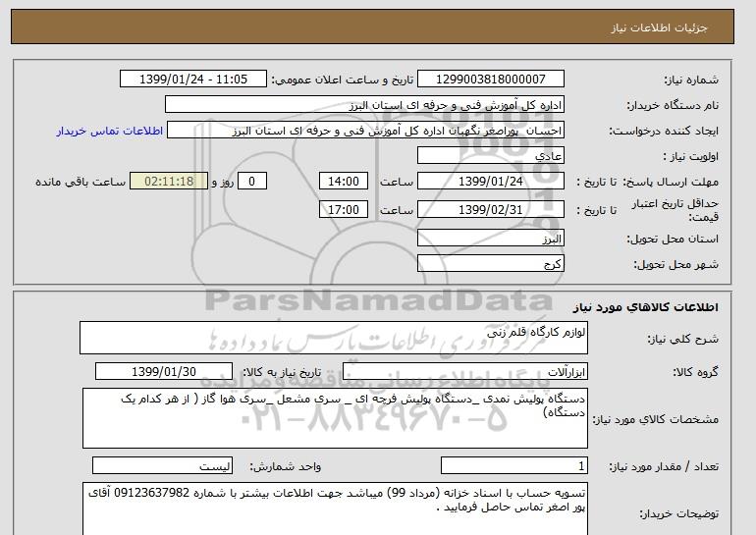The width and height of the screenshot is (756, 535).
Task: Click the label نام دستگاه خریدار
Action: pyautogui.click(x=673, y=105)
